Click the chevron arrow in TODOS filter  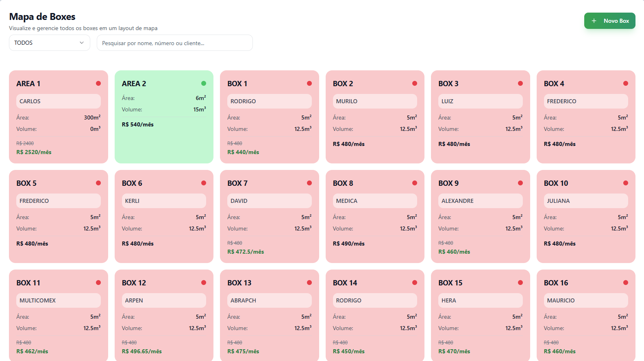(x=82, y=43)
